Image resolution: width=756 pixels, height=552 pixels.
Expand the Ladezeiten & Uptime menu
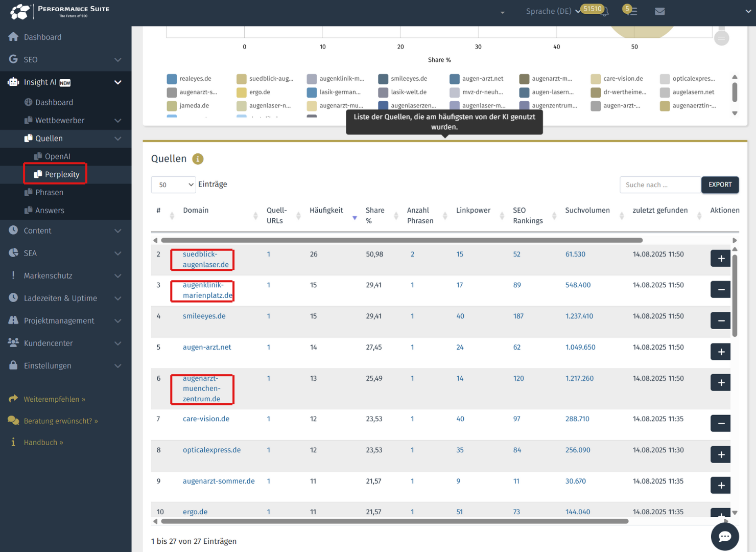pyautogui.click(x=118, y=298)
